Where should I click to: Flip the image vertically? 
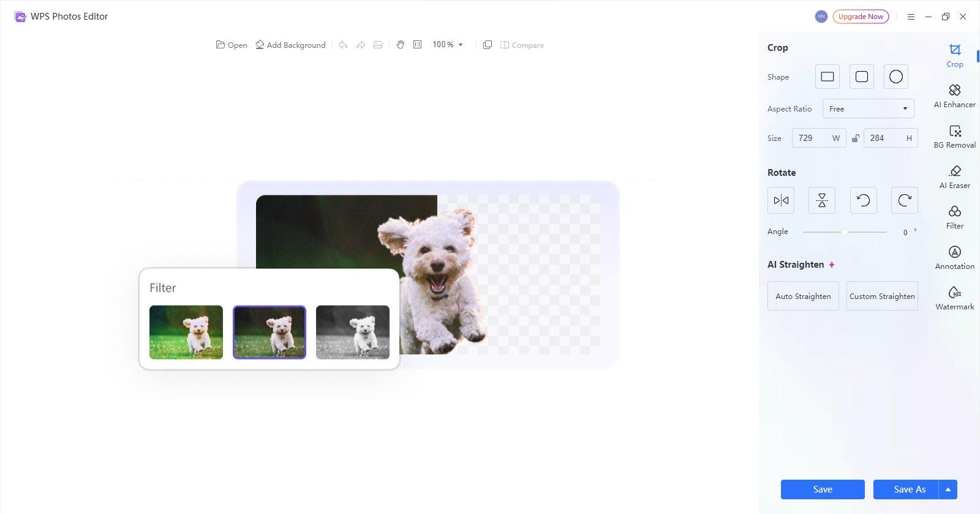(822, 200)
